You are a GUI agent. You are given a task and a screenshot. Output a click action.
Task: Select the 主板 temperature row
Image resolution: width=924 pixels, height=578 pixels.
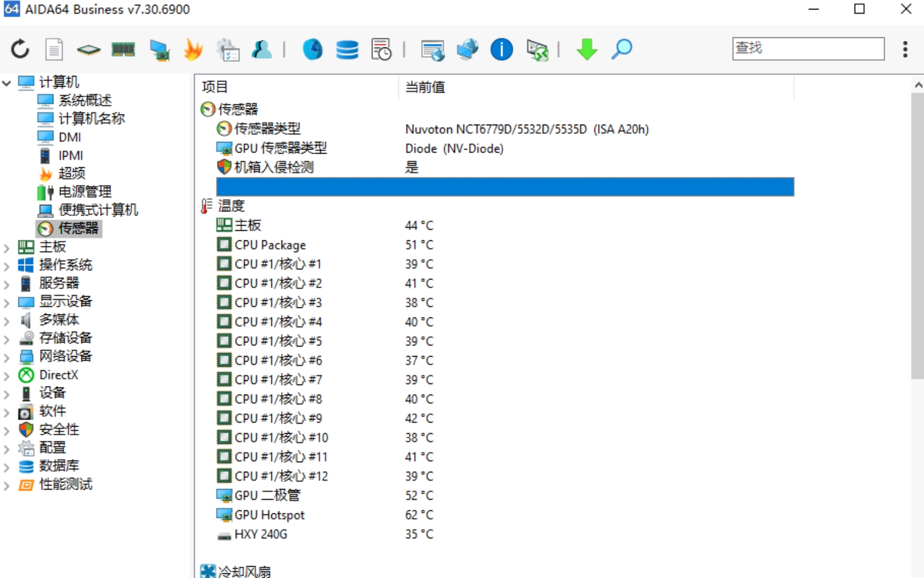click(505, 226)
